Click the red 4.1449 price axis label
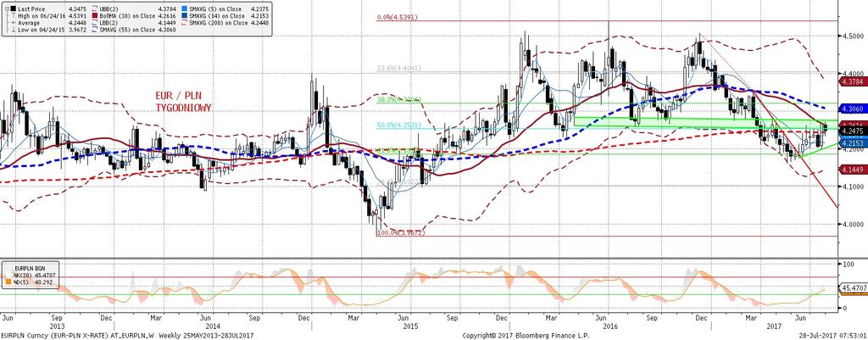 tap(853, 169)
